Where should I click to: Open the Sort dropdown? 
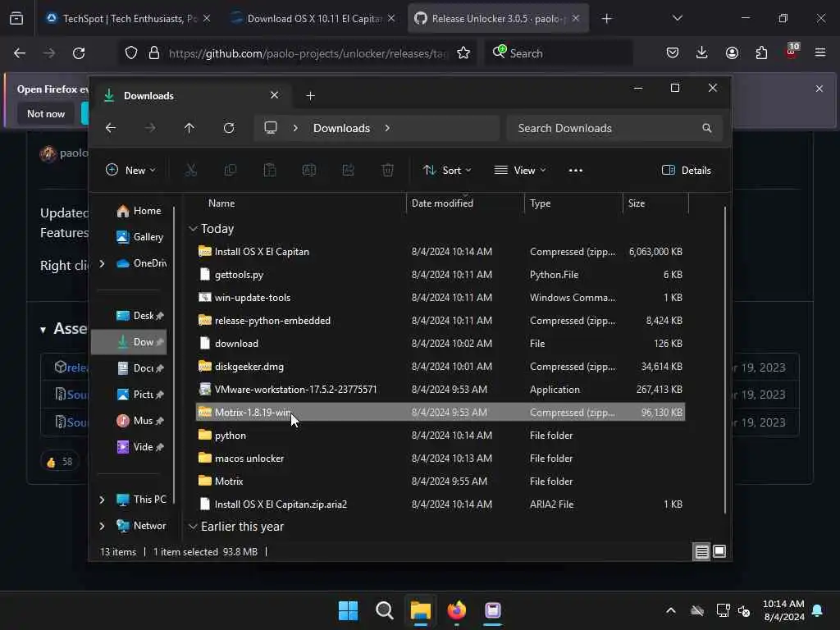coord(447,171)
